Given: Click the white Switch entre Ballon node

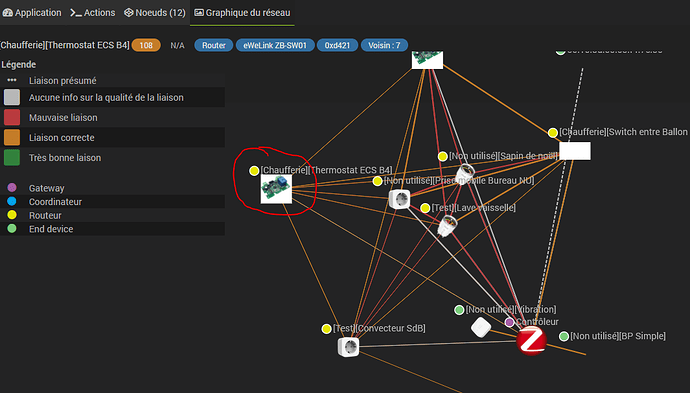Looking at the screenshot, I should click(575, 151).
